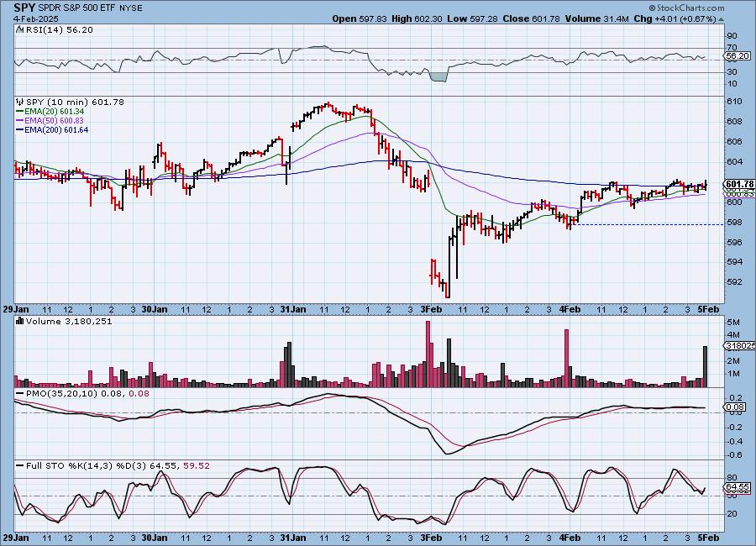The height and width of the screenshot is (546, 756).
Task: Click the 0.08 value tag on PMO axis
Action: 735,407
